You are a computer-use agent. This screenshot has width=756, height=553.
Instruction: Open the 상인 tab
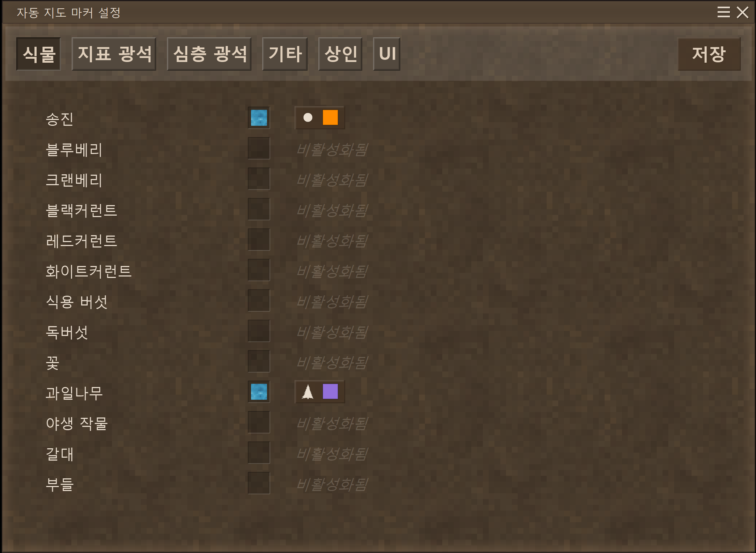point(341,54)
